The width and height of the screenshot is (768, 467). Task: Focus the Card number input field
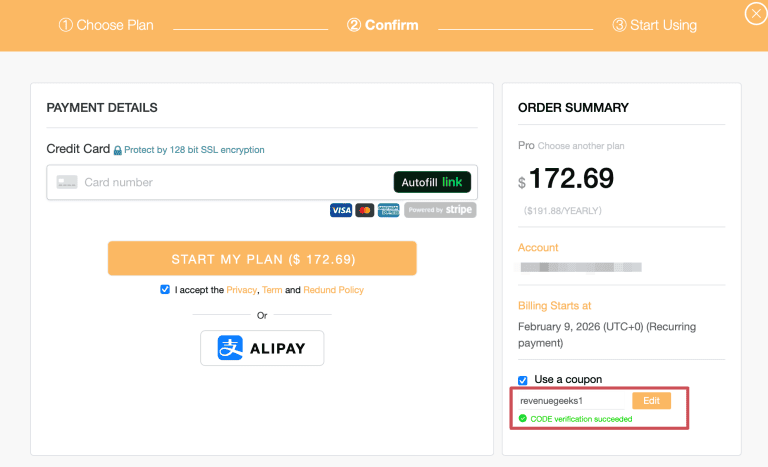(x=230, y=182)
